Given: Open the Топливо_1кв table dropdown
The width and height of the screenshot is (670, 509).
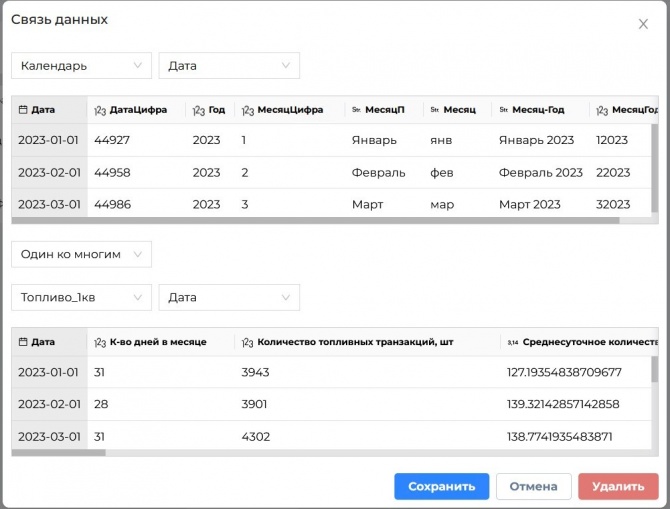Looking at the screenshot, I should click(81, 297).
